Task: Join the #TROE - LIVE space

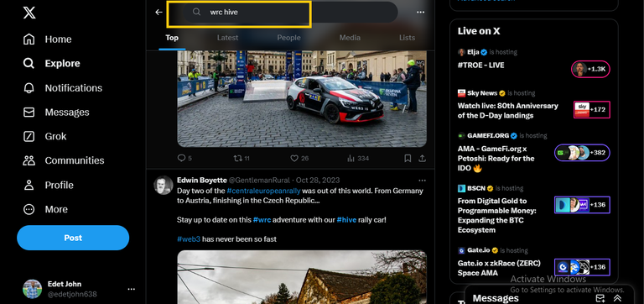Action: tap(481, 65)
